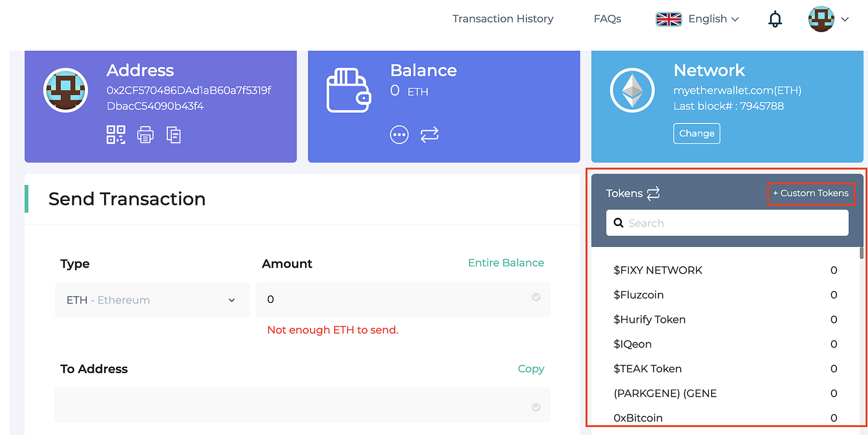Focus the token Search field
Viewport: 868px width, 435px height.
[x=727, y=223]
